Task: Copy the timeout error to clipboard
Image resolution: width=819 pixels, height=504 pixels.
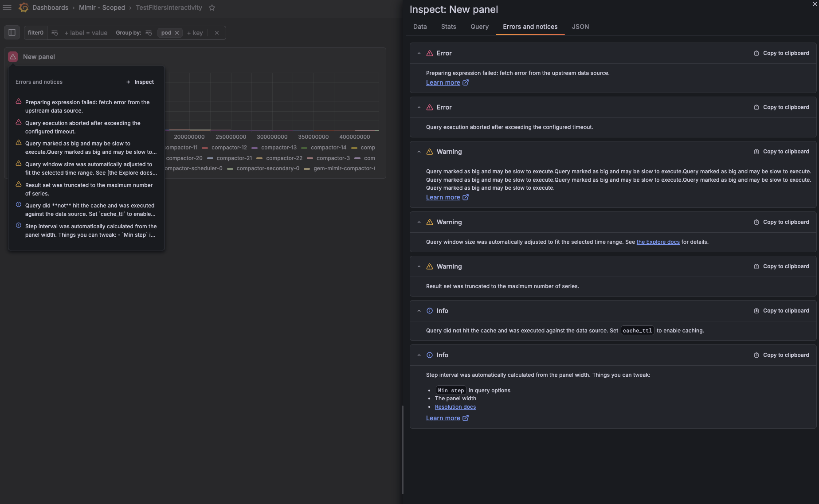Action: (x=781, y=107)
